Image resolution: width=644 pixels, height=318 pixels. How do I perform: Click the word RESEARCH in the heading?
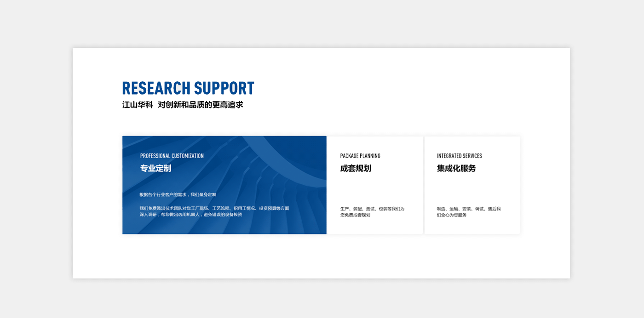click(156, 88)
